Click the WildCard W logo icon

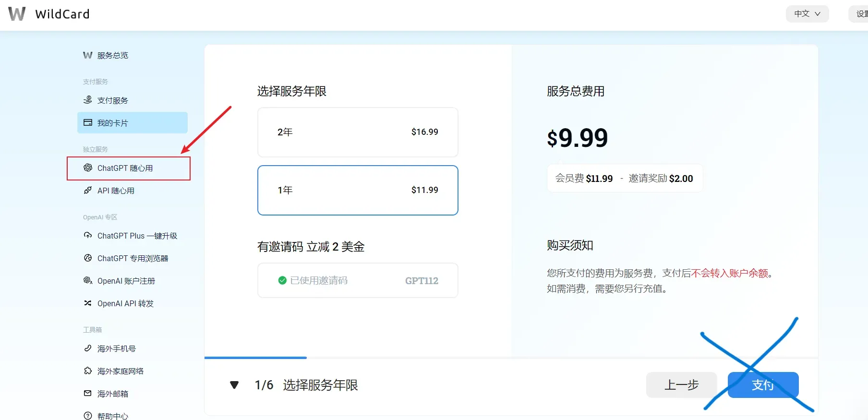tap(17, 14)
